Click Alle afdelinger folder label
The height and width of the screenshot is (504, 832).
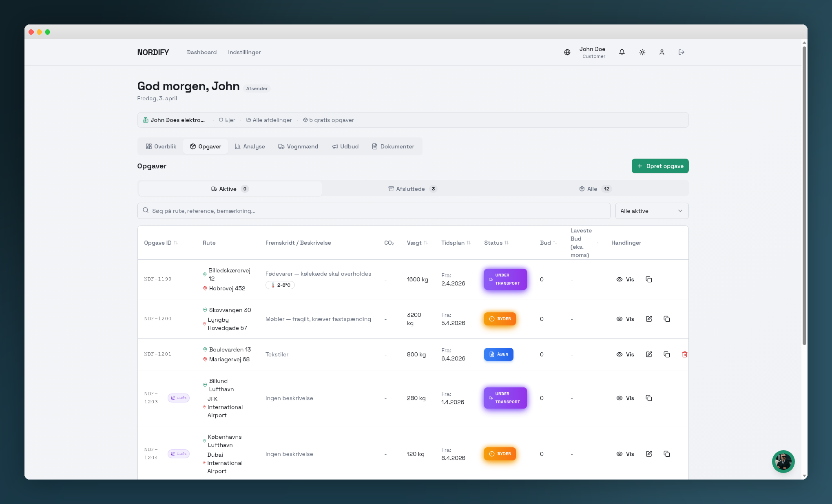pyautogui.click(x=269, y=120)
